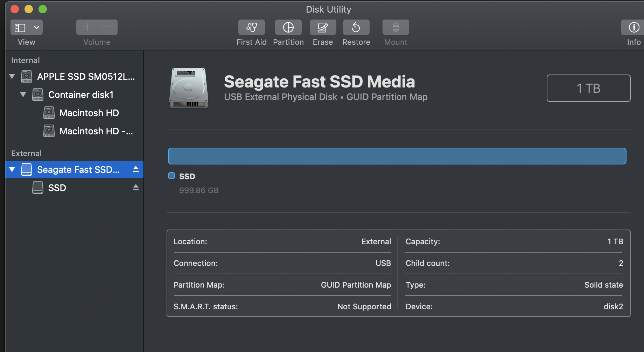Click the 1 TB capacity button

588,88
